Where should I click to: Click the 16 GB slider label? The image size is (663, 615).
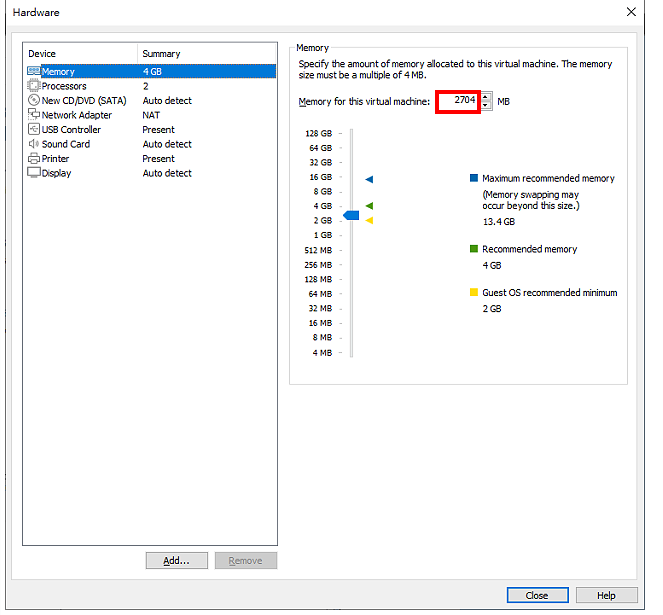321,177
